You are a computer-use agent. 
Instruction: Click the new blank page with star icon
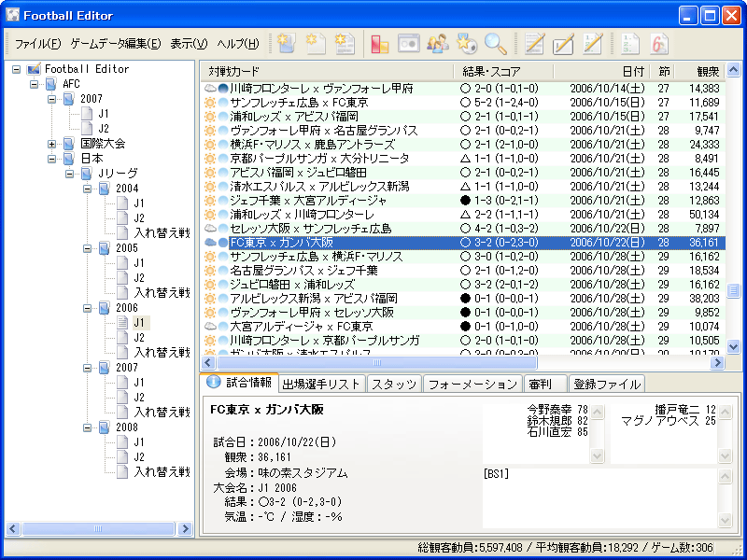[x=316, y=44]
